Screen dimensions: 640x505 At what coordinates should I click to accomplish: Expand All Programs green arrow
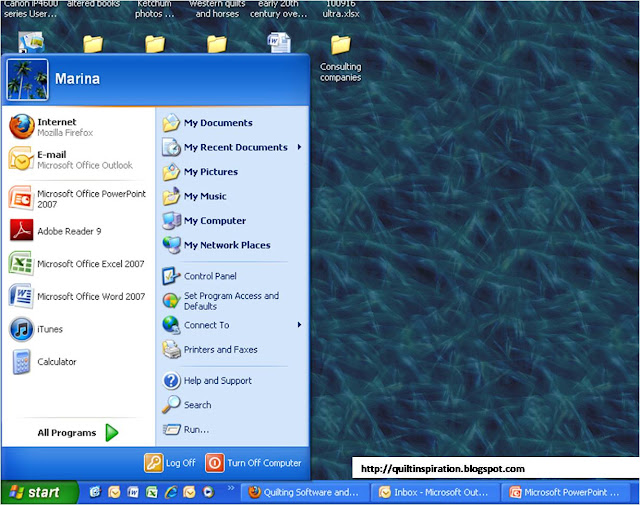pyautogui.click(x=112, y=433)
